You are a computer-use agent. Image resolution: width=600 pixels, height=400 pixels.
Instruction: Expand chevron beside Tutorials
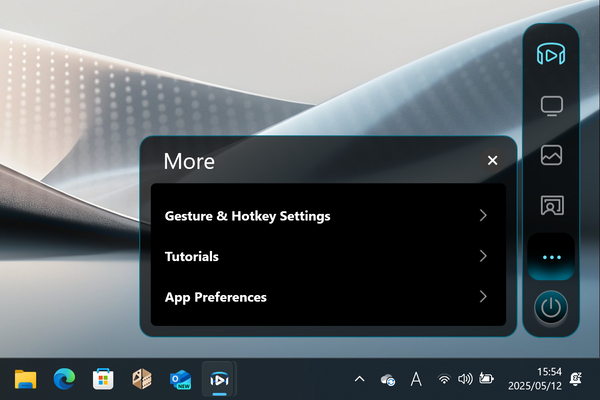pos(483,256)
